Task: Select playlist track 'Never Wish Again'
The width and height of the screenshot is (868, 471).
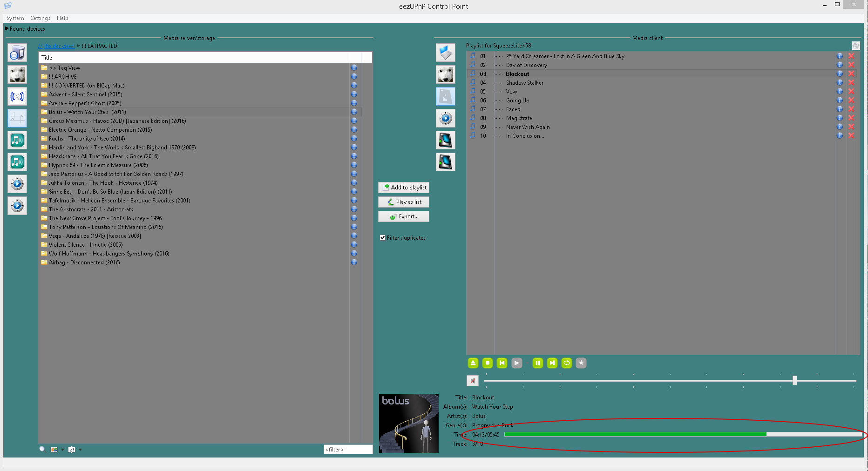Action: click(528, 127)
